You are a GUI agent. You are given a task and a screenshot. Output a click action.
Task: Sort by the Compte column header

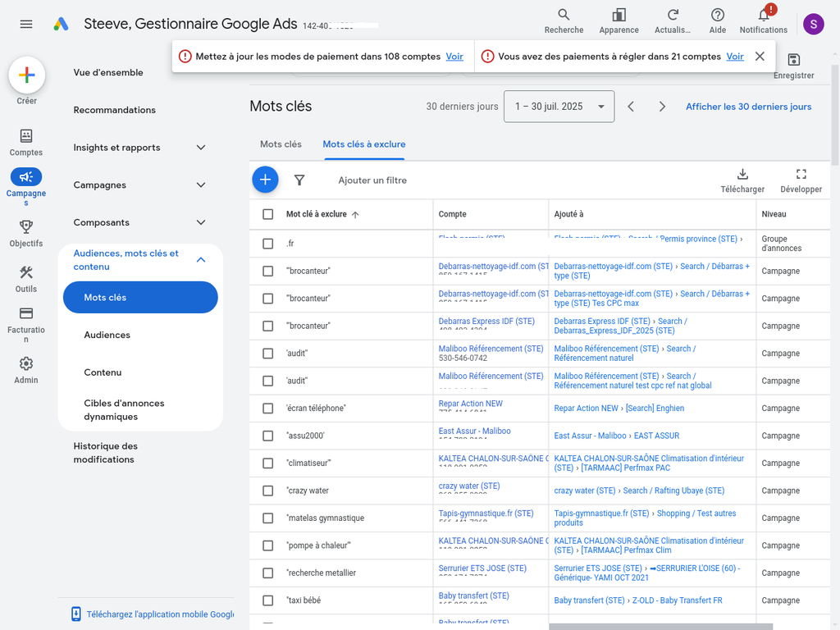point(452,214)
